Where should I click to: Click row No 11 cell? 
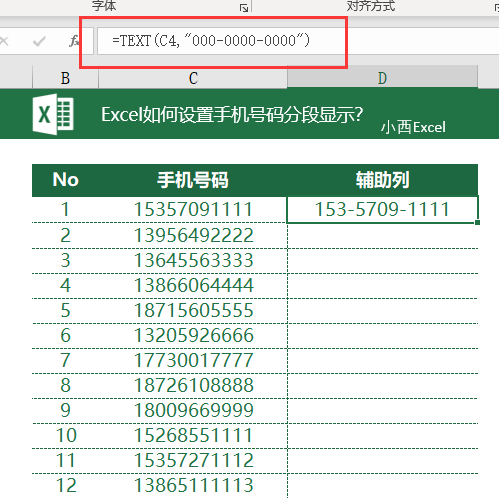(65, 460)
